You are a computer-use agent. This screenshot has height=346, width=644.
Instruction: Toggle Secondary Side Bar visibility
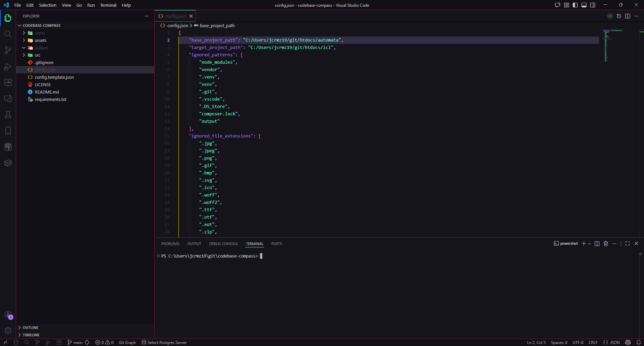click(x=593, y=5)
